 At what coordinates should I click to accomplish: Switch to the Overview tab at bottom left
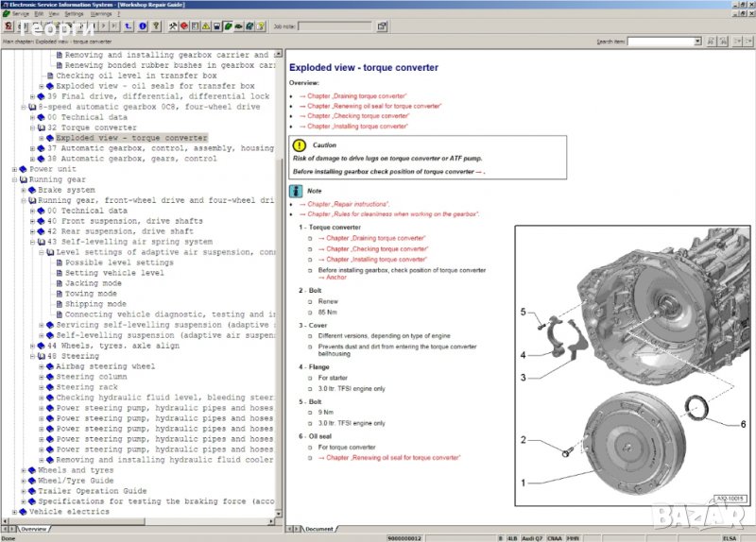[34, 529]
